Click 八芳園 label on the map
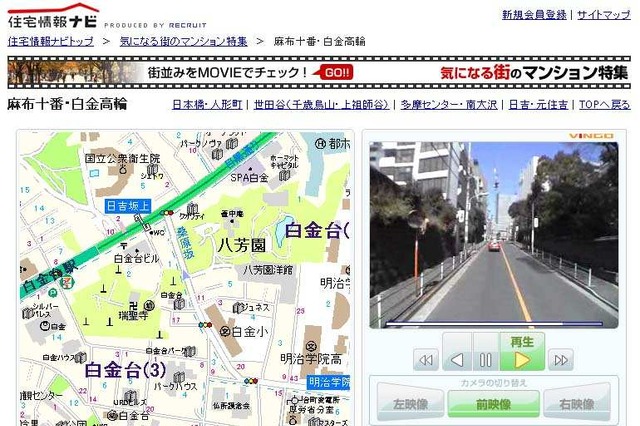Screen dimensions: 640x426 (242, 245)
